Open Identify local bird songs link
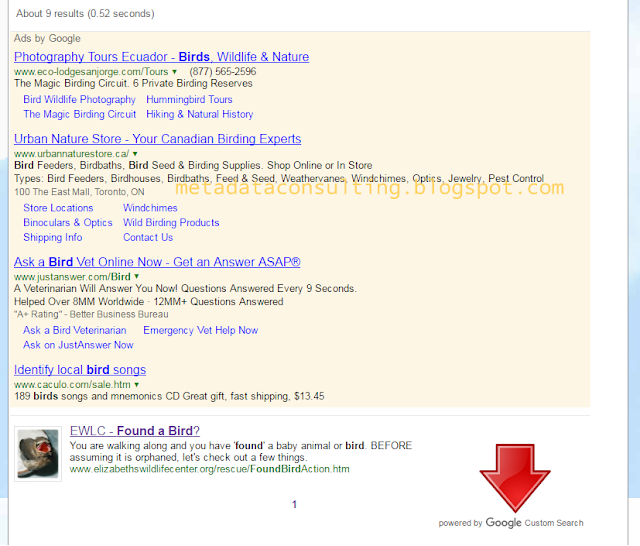 80,370
